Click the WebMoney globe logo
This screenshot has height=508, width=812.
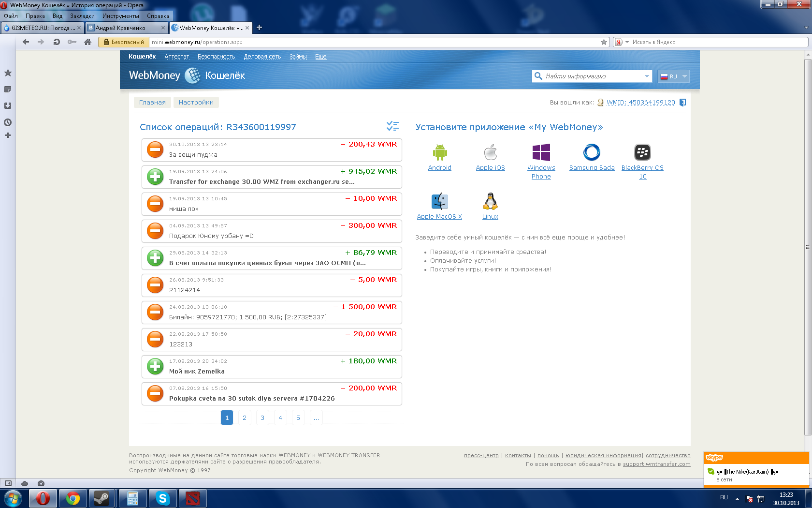[192, 75]
